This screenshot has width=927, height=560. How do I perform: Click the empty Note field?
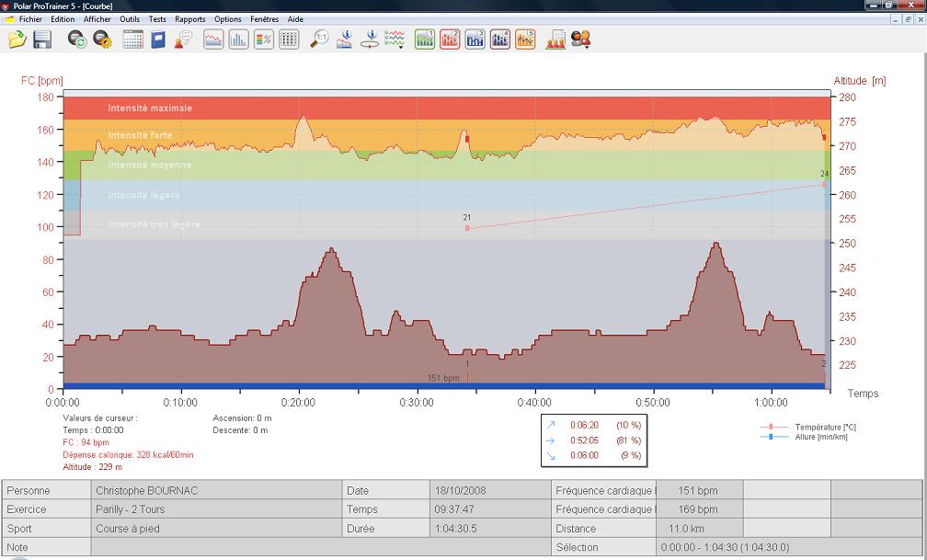(321, 547)
